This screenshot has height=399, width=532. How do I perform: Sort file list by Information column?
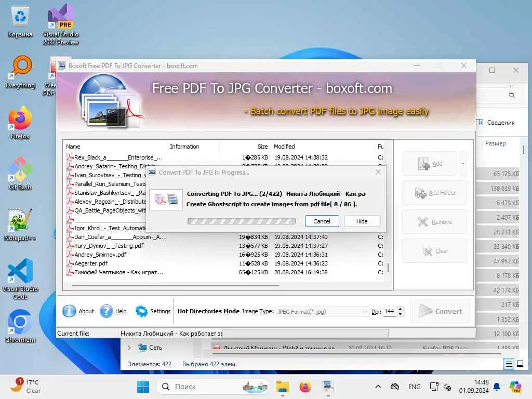193,147
